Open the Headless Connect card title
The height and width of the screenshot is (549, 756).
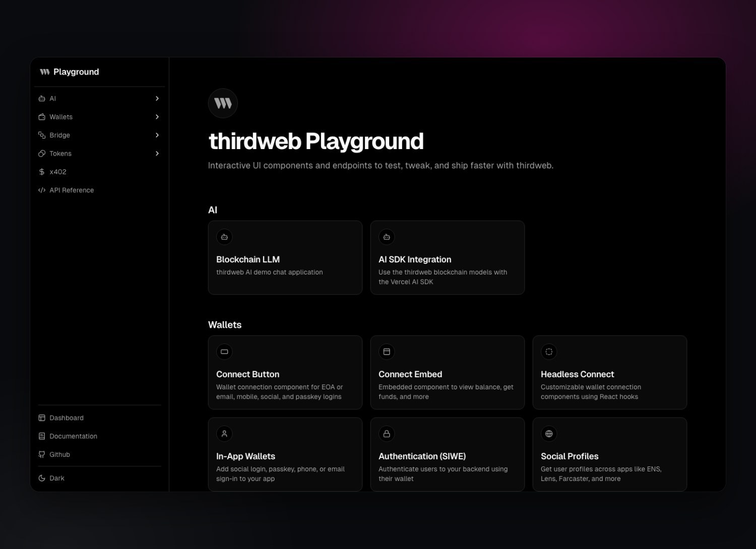tap(578, 374)
